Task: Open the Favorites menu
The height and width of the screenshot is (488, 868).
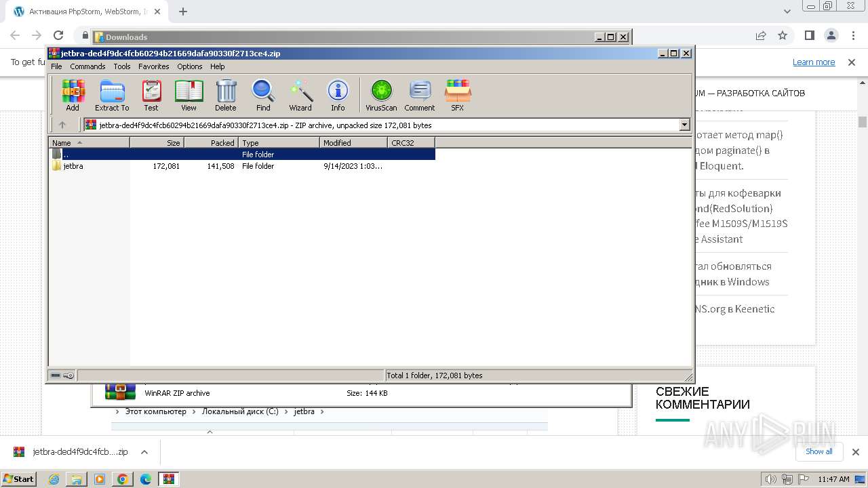Action: (154, 66)
